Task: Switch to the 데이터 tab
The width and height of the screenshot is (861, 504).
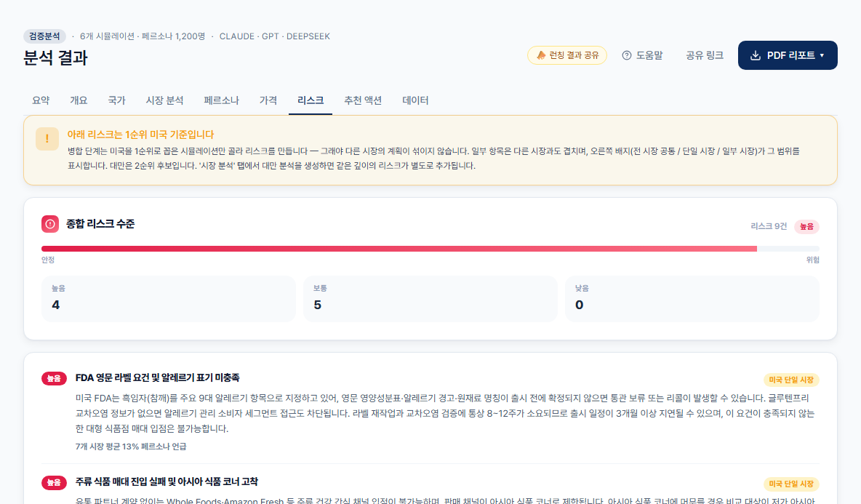Action: pos(415,100)
